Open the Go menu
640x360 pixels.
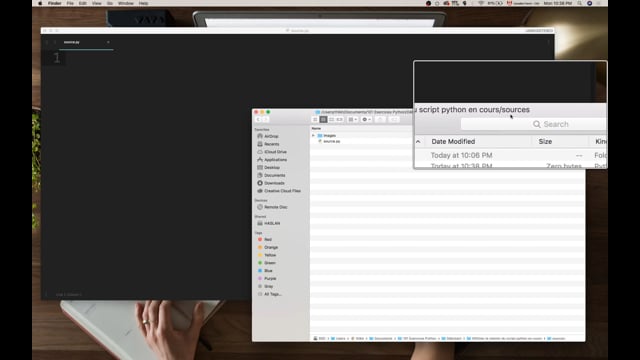coord(110,3)
